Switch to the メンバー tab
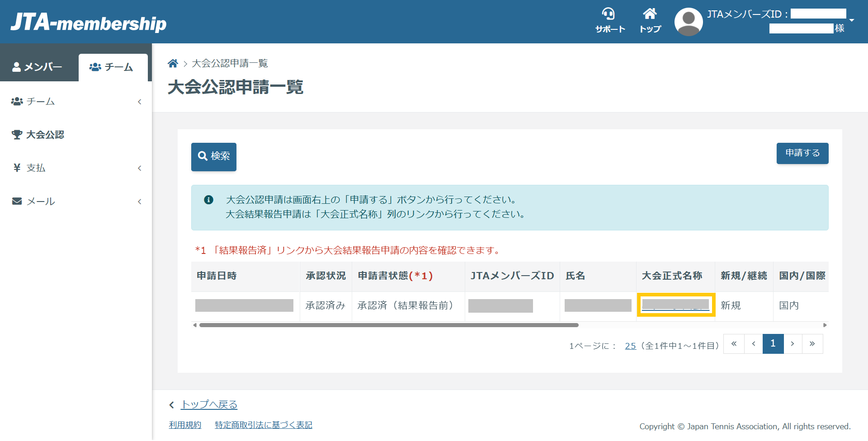 pos(38,67)
